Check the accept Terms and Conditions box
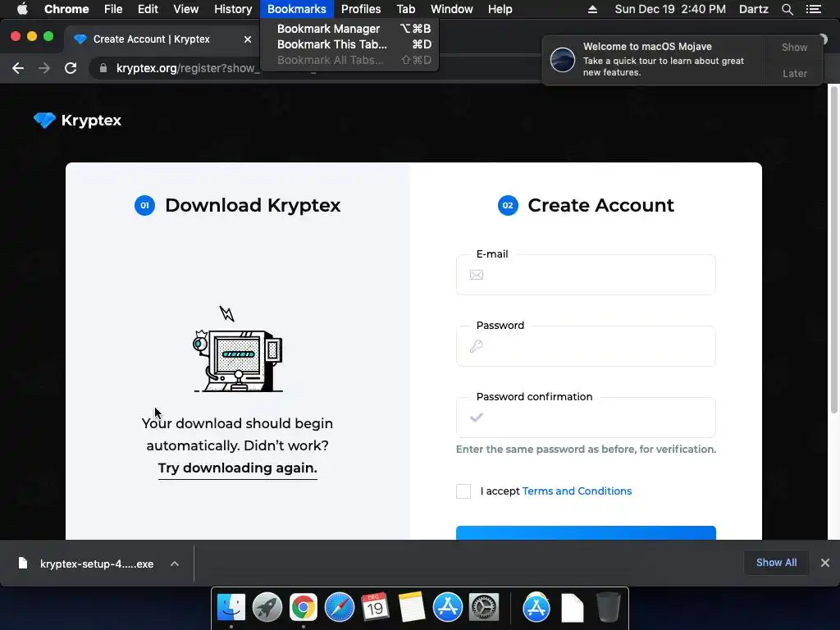The width and height of the screenshot is (840, 630). tap(463, 491)
